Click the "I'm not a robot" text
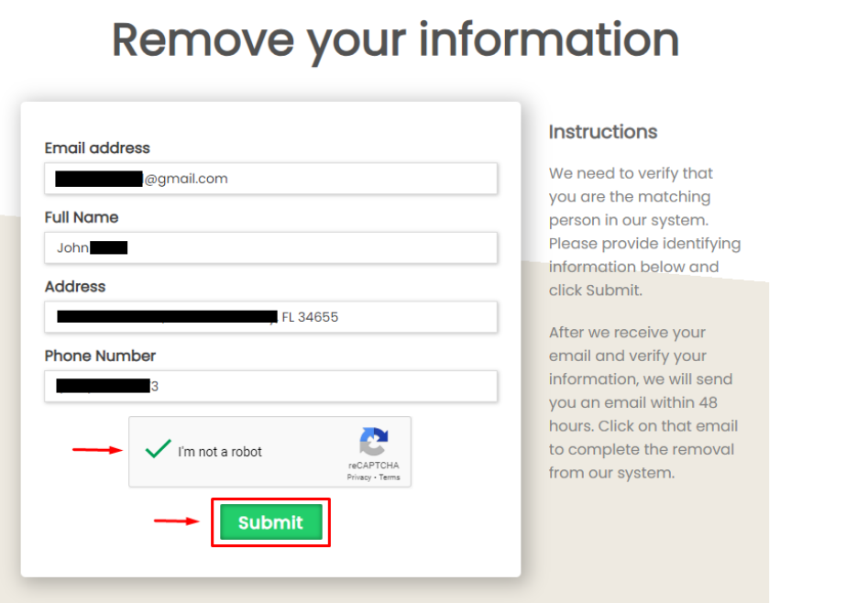This screenshot has height=603, width=868. [220, 452]
